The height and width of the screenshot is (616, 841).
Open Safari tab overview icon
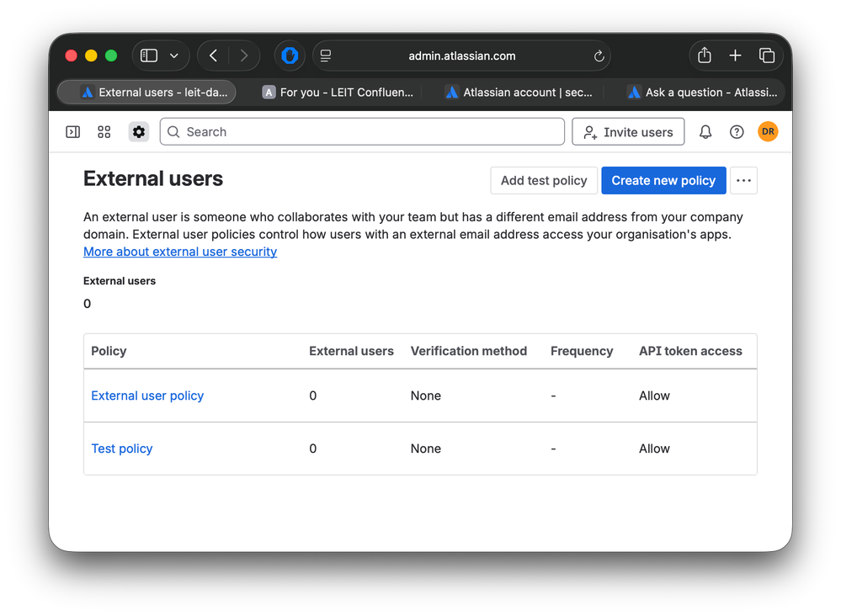click(x=767, y=55)
